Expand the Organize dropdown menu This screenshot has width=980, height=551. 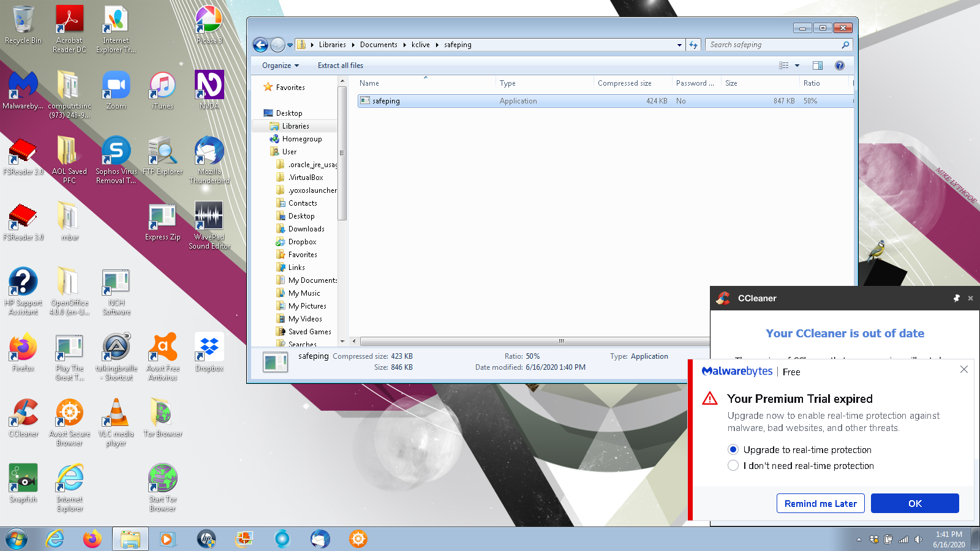pos(281,66)
